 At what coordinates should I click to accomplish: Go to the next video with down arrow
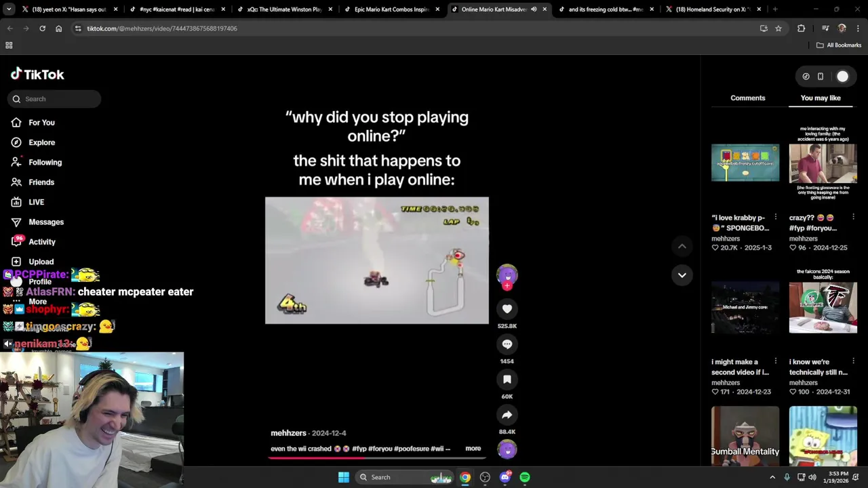pos(682,275)
